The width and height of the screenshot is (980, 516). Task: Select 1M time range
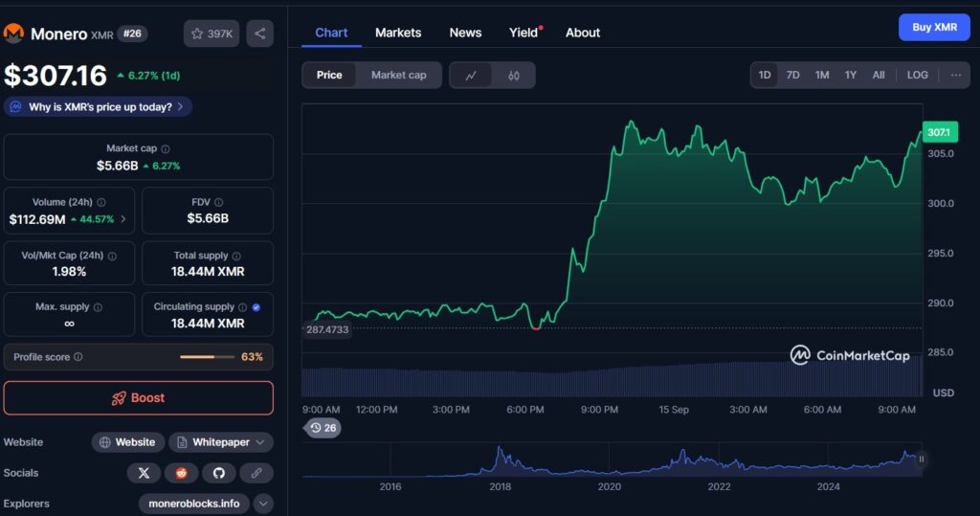pos(822,75)
